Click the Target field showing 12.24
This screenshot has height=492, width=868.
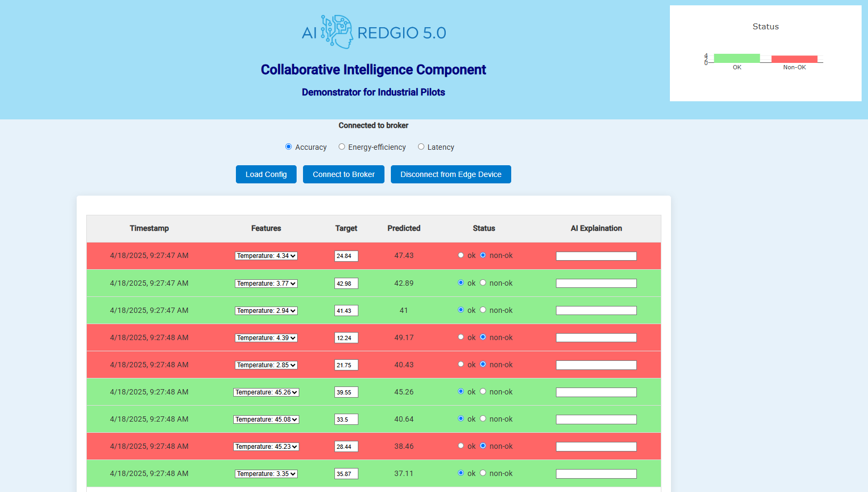346,337
